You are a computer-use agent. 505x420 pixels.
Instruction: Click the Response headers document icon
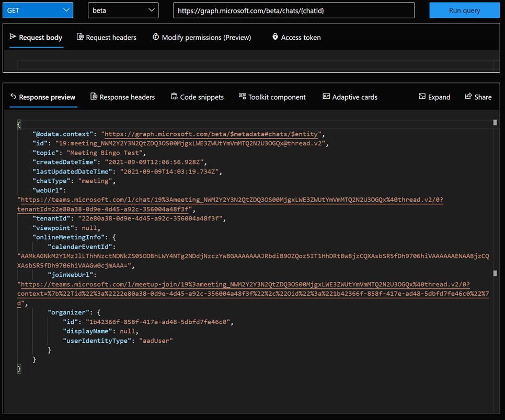point(94,96)
